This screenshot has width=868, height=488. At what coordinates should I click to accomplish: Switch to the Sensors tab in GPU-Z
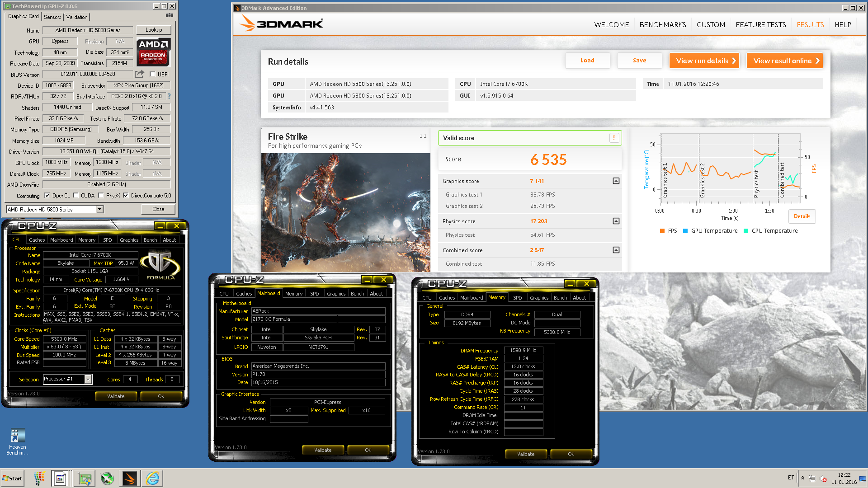(x=52, y=17)
